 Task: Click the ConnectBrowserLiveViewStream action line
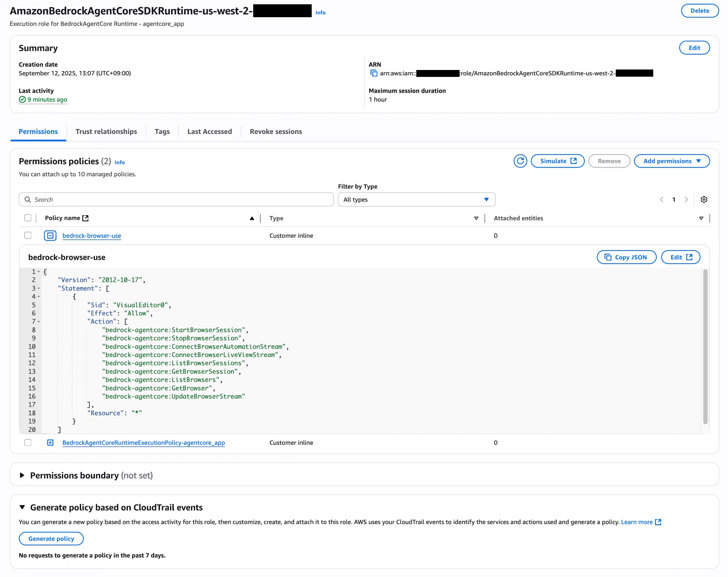[x=192, y=355]
